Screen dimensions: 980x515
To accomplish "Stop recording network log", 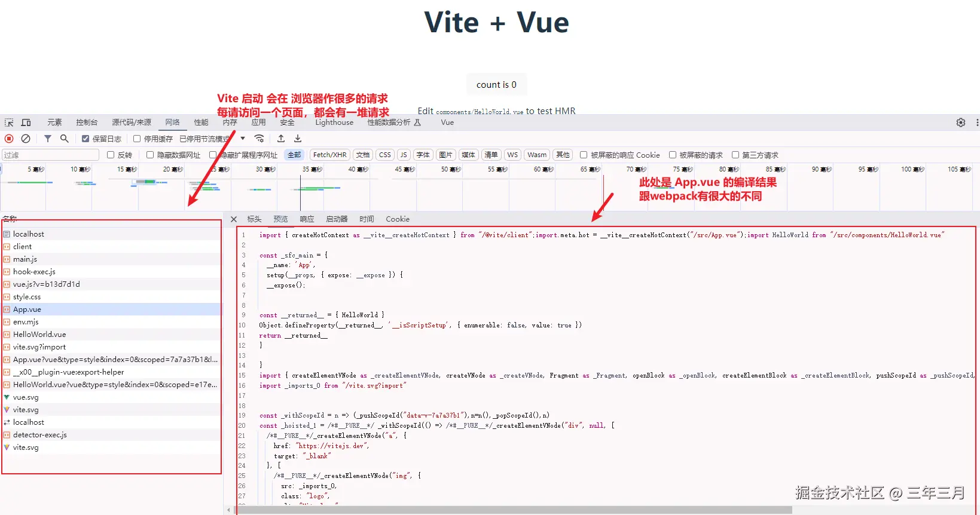I will point(9,139).
